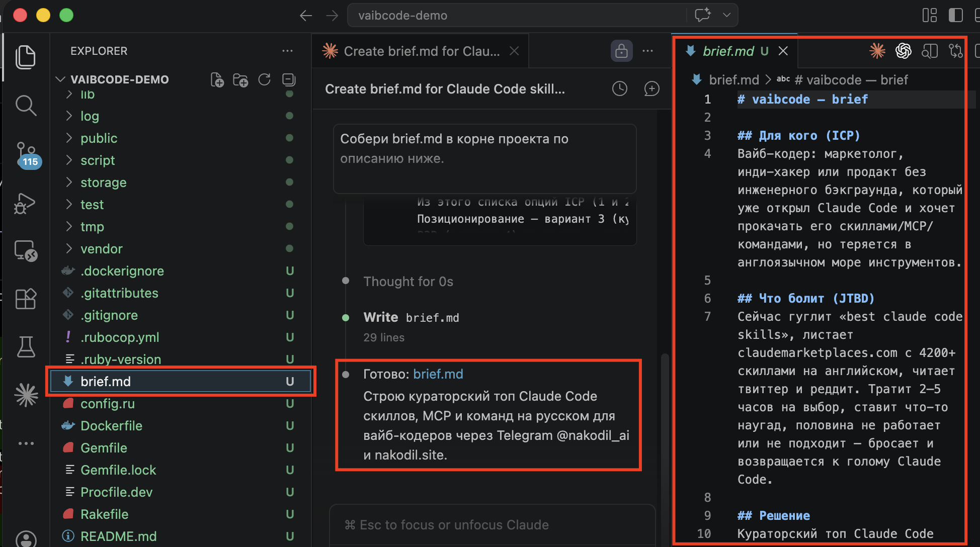Viewport: 980px width, 547px height.
Task: Go back using the title bar arrow
Action: click(x=306, y=16)
